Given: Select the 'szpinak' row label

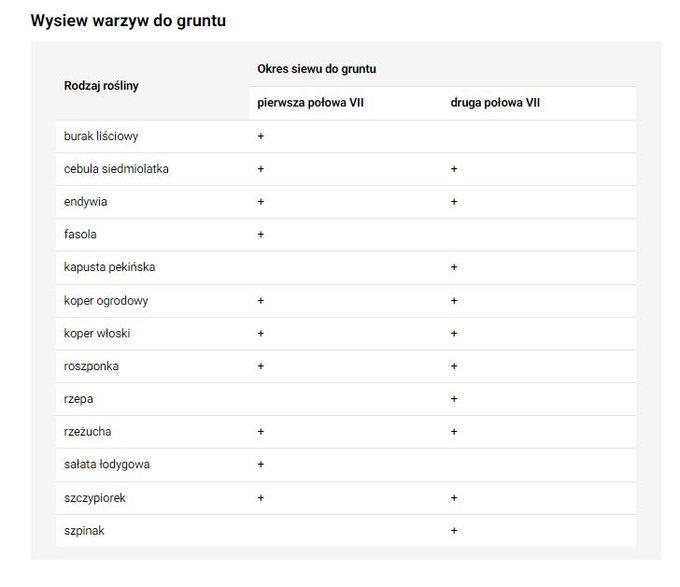Looking at the screenshot, I should coord(84,531).
